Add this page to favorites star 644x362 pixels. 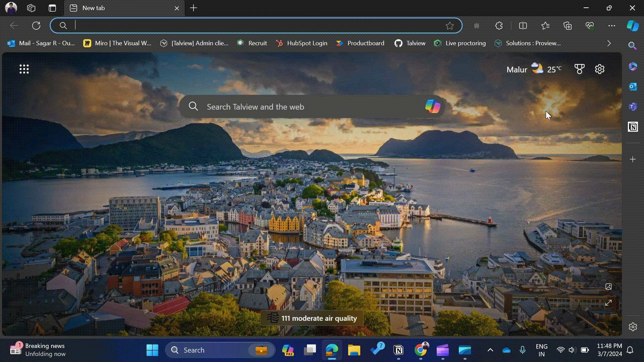coord(450,25)
